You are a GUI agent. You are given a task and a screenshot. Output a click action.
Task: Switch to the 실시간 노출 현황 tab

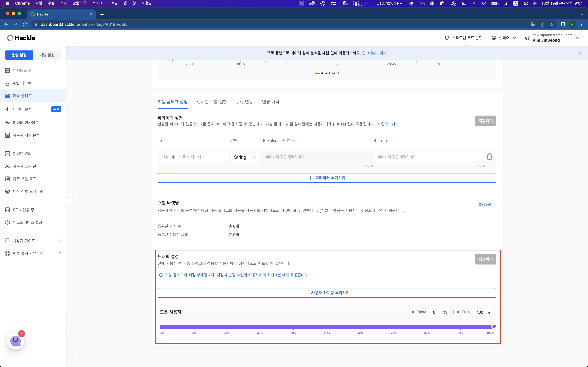(212, 102)
